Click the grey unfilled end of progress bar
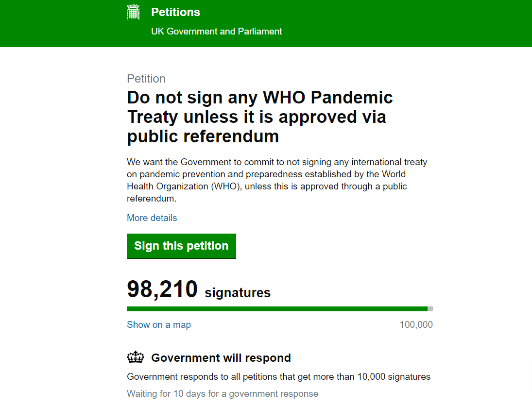This screenshot has height=406, width=532. point(430,309)
